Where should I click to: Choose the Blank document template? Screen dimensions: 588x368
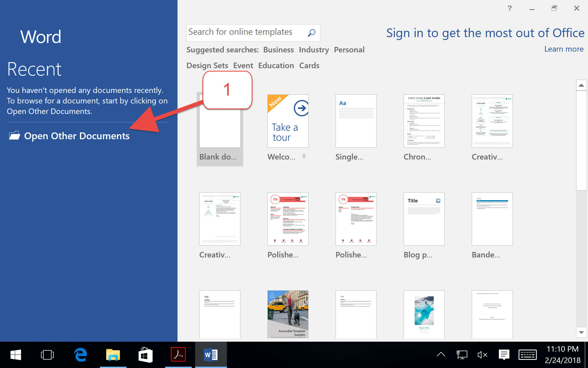[220, 129]
